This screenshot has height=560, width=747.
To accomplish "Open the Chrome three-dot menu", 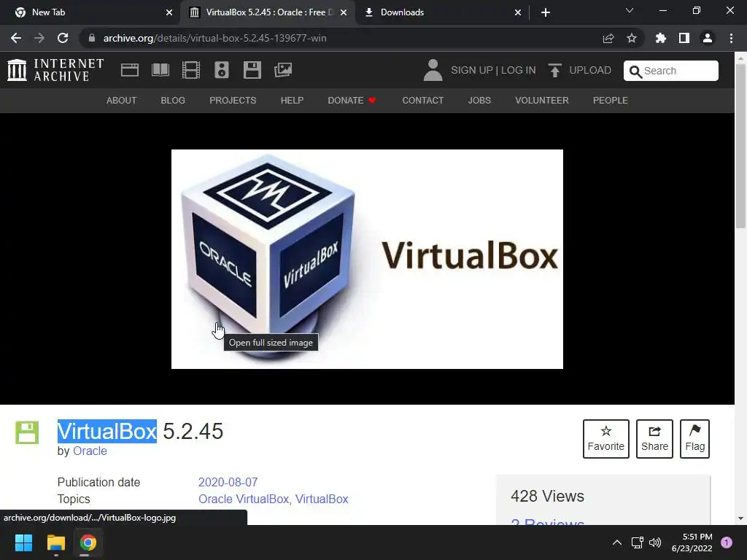I will tap(731, 38).
